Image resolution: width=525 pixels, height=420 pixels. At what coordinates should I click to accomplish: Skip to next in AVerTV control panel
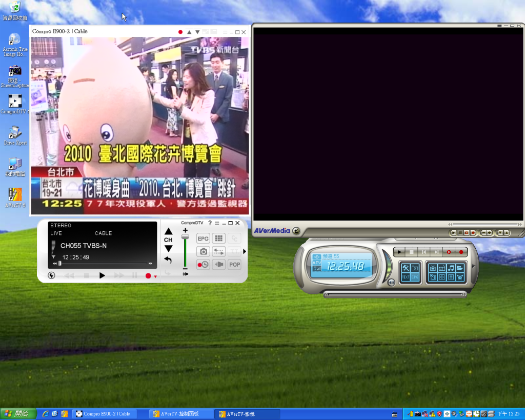tap(436, 252)
